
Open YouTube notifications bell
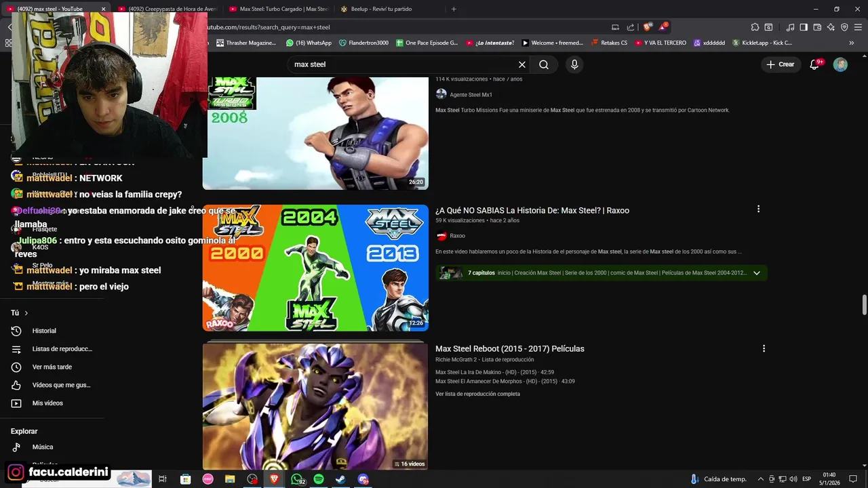815,64
